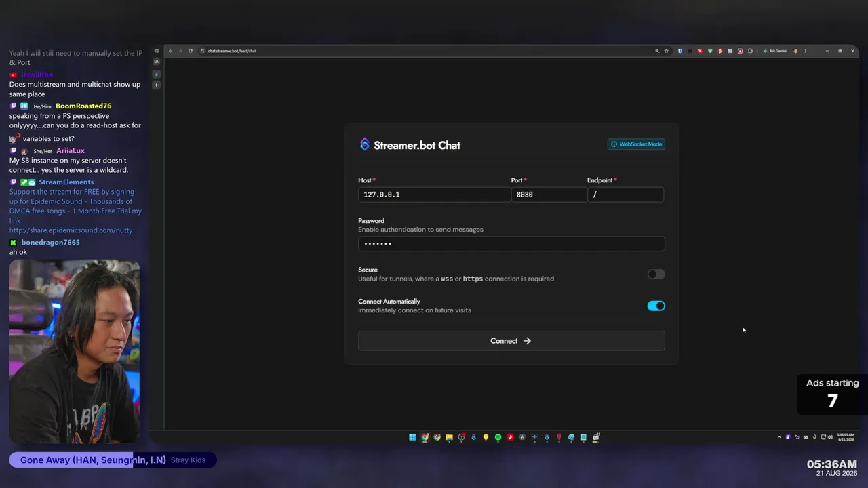
Task: Open the epidemicsound share link in chat
Action: point(71,230)
